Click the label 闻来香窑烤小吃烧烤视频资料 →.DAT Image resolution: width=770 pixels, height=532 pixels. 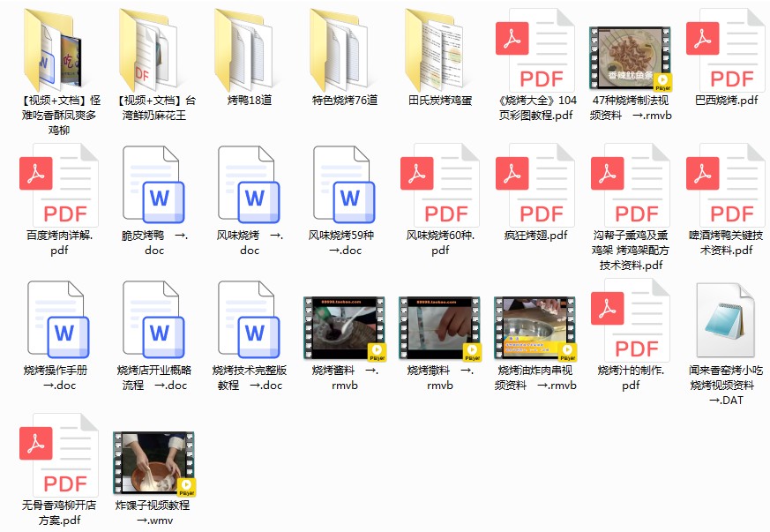click(726, 386)
